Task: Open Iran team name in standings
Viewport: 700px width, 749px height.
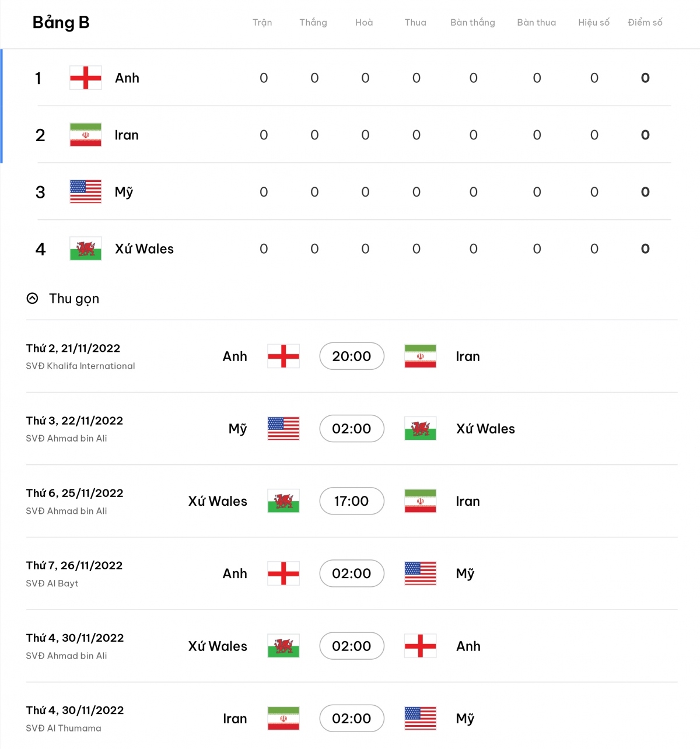Action: coord(127,135)
